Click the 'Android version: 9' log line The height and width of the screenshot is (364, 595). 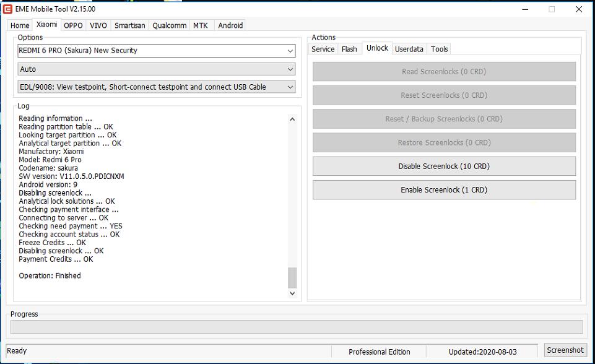coord(48,185)
